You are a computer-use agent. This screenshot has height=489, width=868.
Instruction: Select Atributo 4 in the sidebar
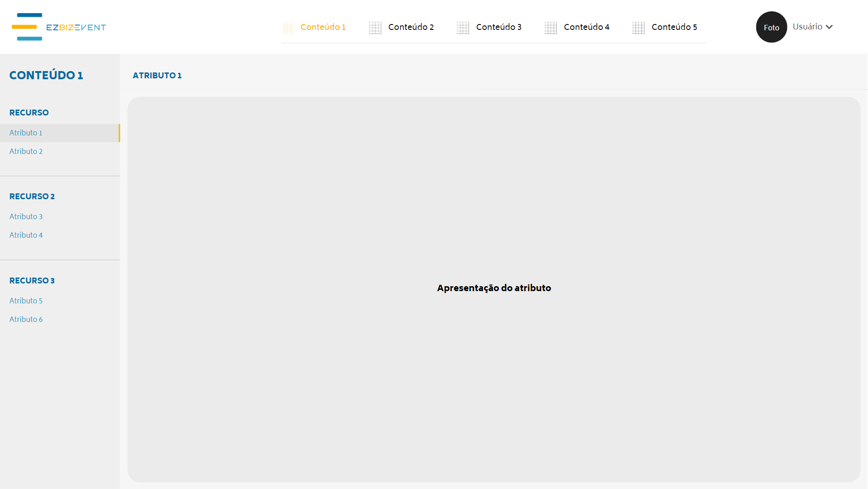pos(26,235)
